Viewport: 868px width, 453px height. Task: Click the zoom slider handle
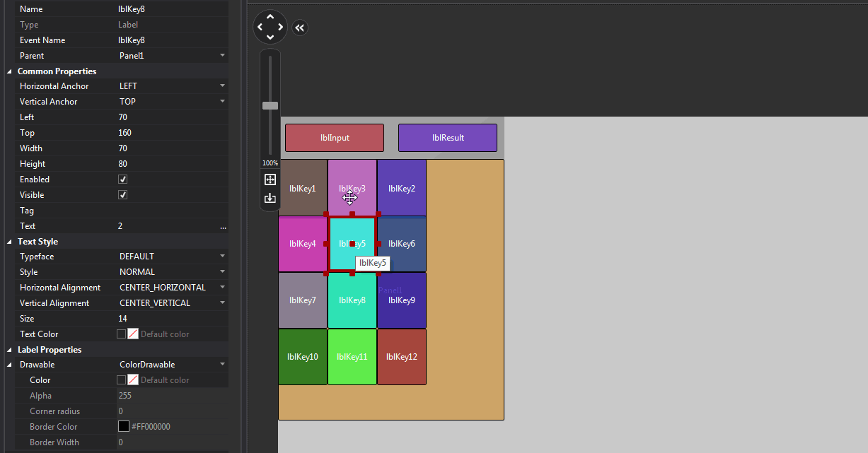coord(270,105)
